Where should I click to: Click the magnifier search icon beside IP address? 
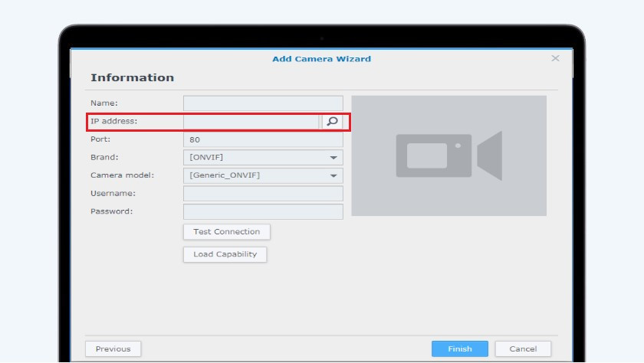click(x=332, y=122)
